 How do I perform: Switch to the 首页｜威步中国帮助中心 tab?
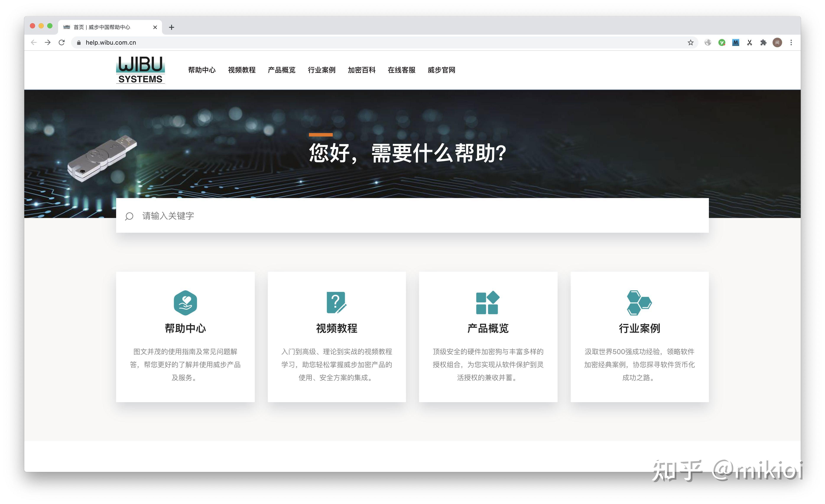(102, 27)
